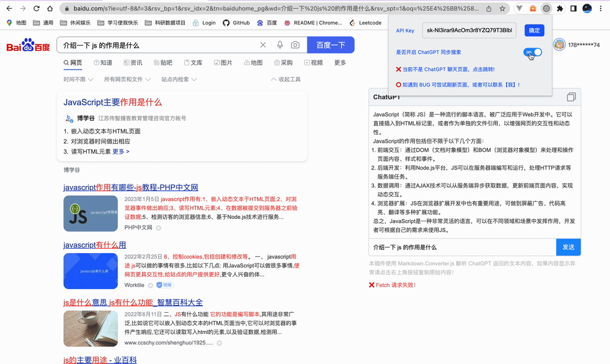Switch to the 网页 search tab

pos(73,63)
